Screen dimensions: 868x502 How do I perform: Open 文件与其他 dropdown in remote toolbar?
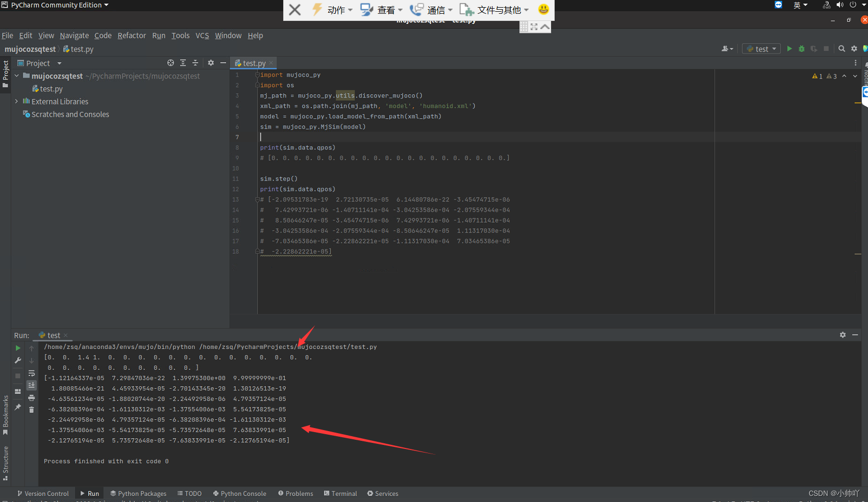tap(494, 10)
